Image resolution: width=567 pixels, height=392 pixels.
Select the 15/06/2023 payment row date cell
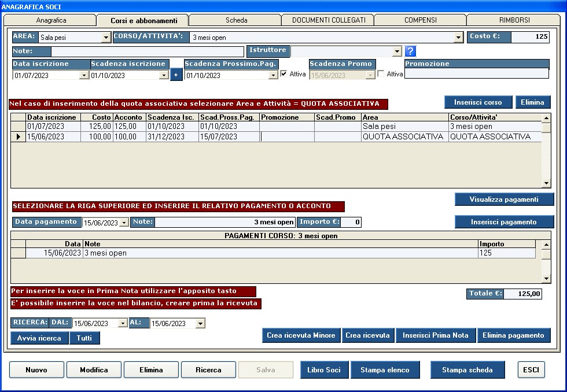[54, 253]
